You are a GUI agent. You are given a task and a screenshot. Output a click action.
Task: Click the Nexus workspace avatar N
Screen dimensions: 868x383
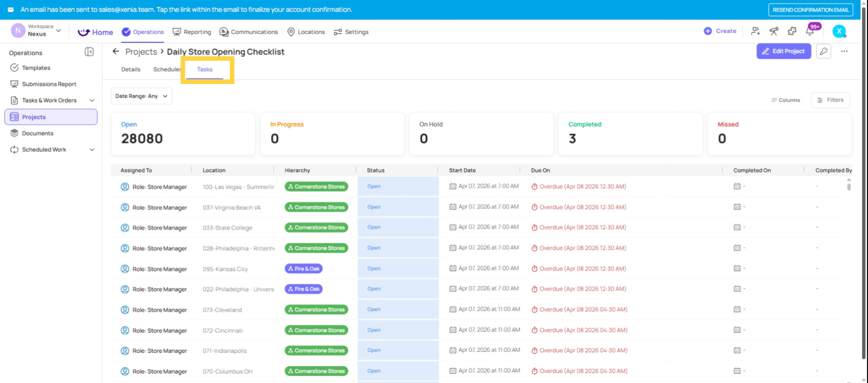18,31
